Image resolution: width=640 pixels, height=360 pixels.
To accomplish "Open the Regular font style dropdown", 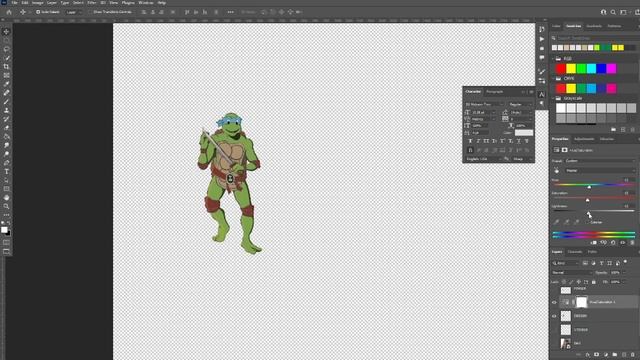I will click(521, 104).
